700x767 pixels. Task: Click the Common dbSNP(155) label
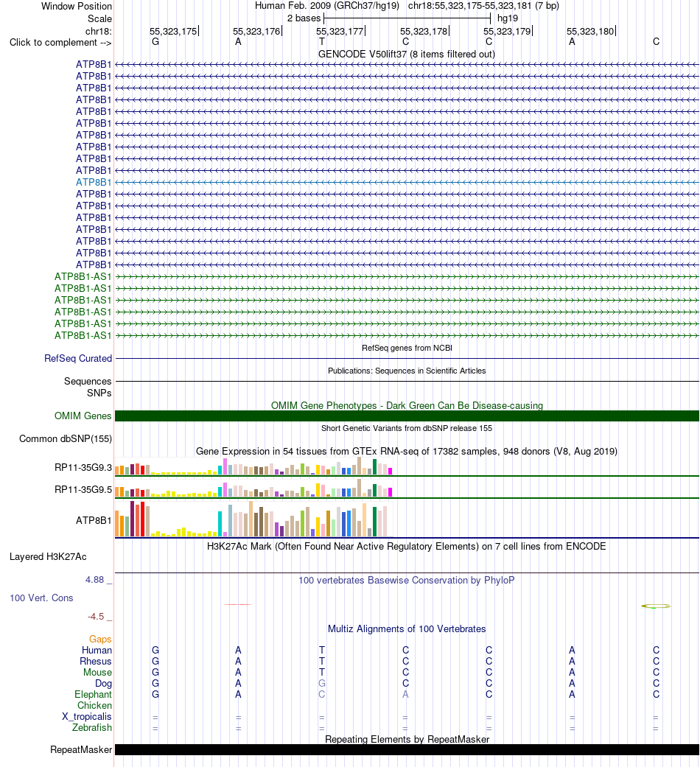pos(66,439)
